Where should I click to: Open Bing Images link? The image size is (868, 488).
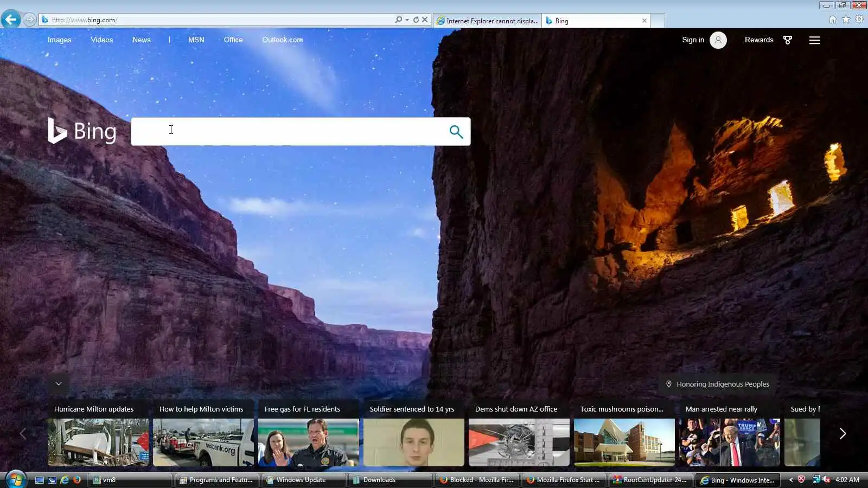60,40
